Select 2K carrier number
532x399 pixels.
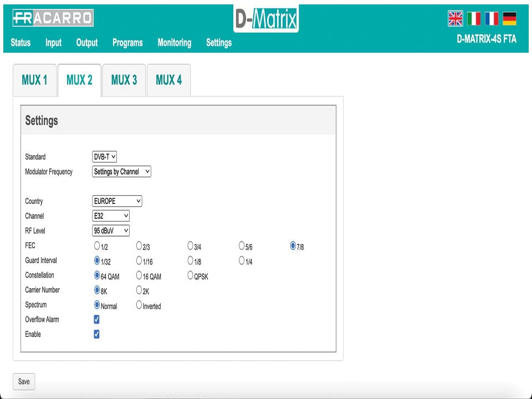[x=139, y=290]
